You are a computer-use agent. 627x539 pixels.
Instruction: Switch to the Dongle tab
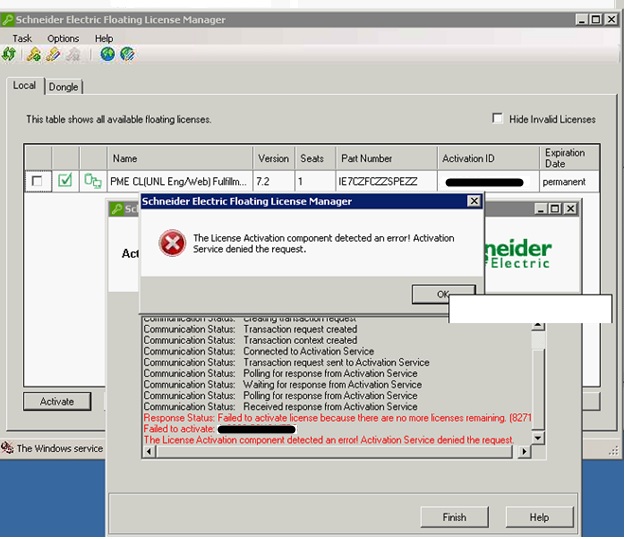[63, 87]
